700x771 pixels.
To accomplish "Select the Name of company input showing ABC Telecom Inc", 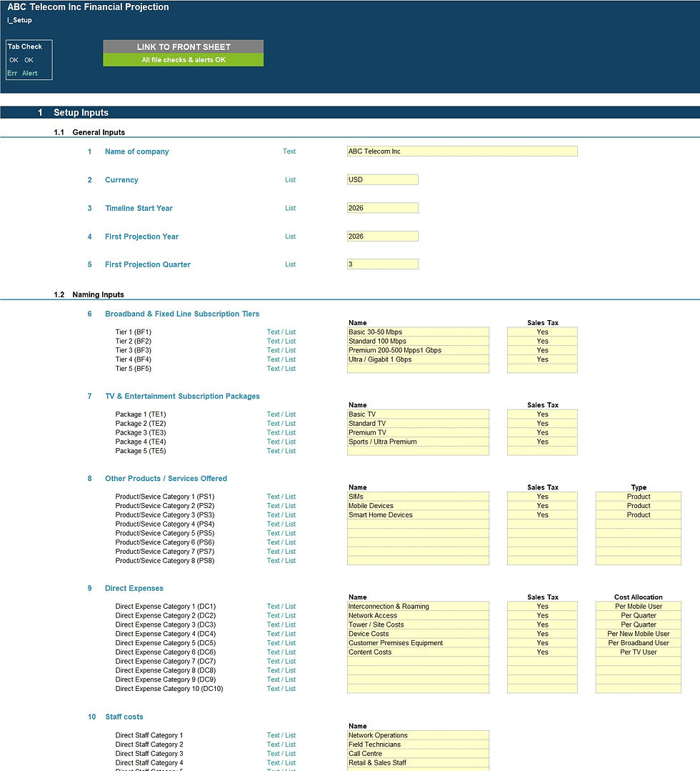I will click(461, 151).
